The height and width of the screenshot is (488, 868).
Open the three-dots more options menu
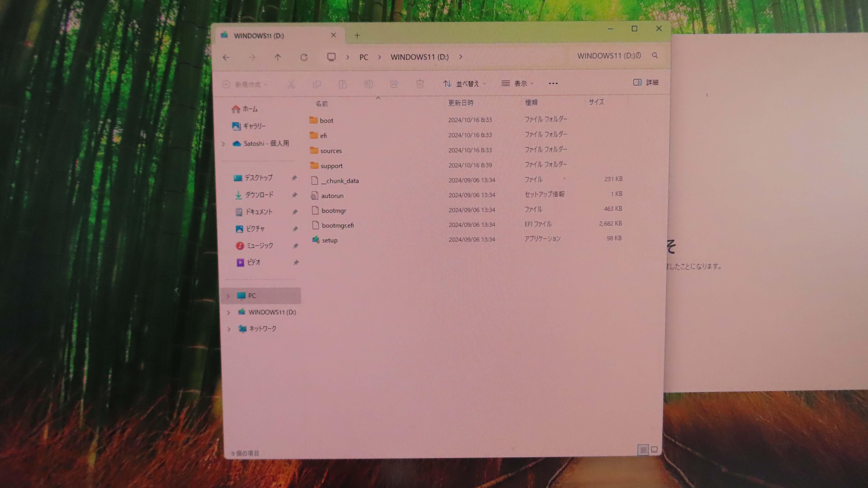(x=553, y=83)
